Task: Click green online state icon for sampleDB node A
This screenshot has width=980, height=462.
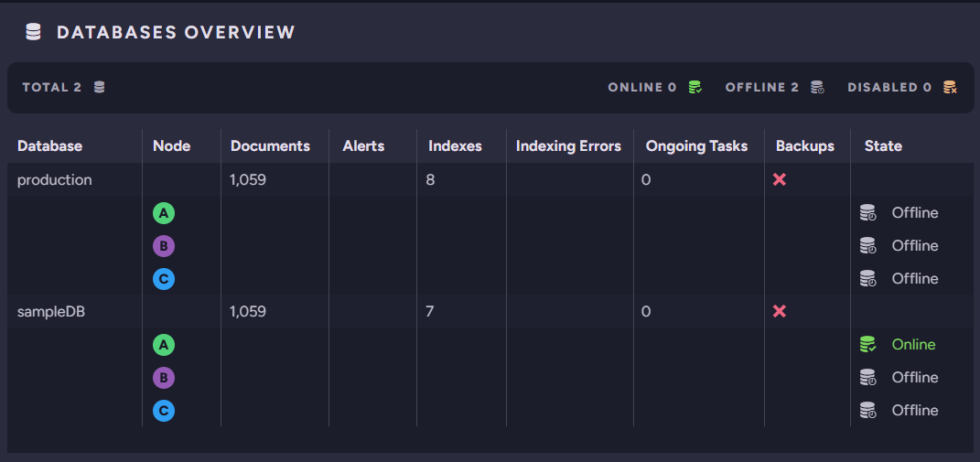Action: (x=868, y=345)
